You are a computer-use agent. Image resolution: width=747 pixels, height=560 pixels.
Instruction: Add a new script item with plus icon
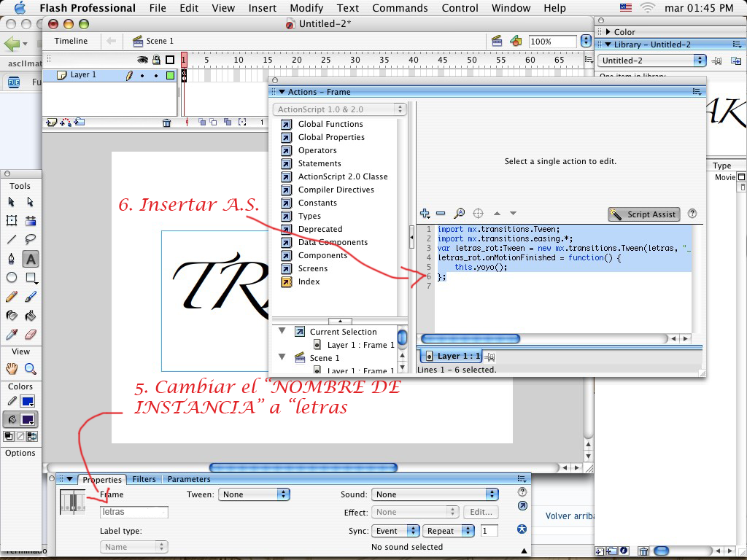coord(425,214)
